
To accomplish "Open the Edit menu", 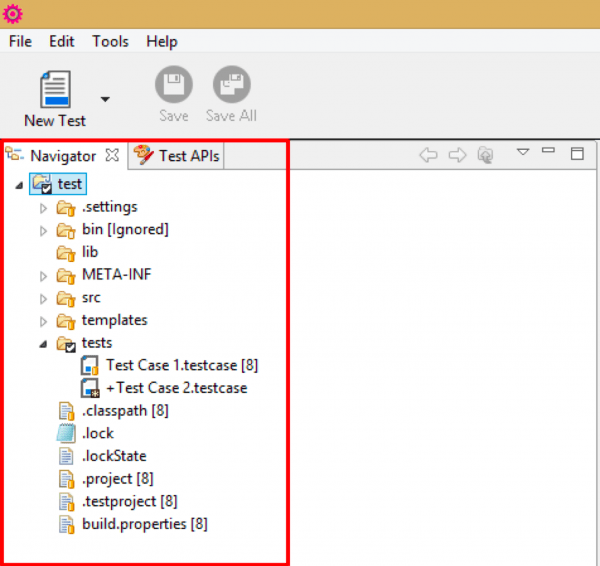I will pyautogui.click(x=62, y=41).
